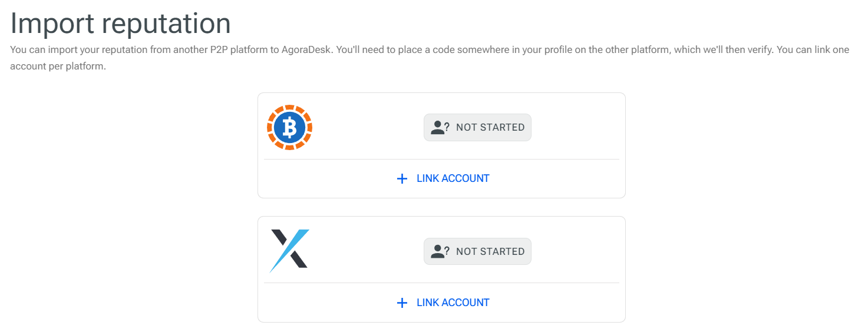Select the NOT STARTED badge in the first card
Viewport: 868px width, 332px height.
click(477, 128)
